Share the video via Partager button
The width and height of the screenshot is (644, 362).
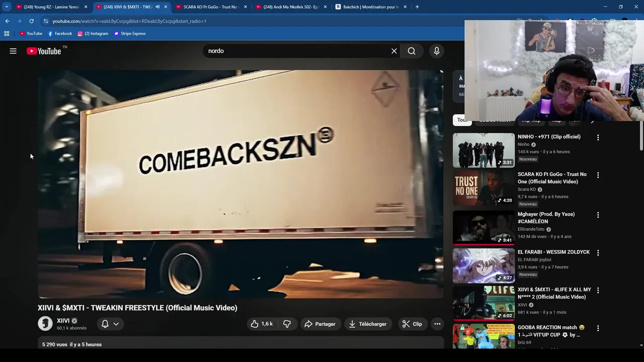tap(320, 324)
